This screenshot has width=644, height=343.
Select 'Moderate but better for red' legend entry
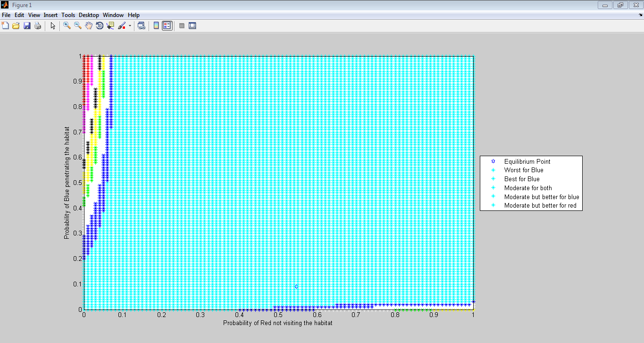(540, 206)
